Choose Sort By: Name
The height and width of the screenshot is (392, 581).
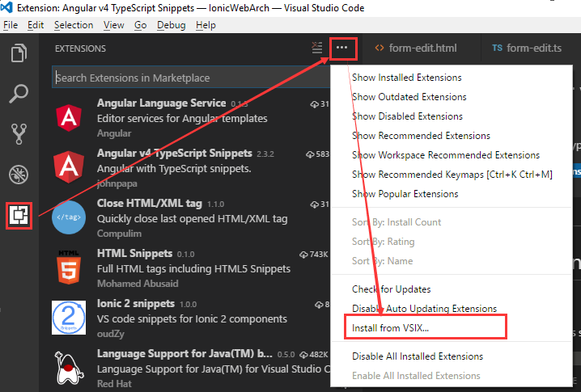[x=382, y=261]
